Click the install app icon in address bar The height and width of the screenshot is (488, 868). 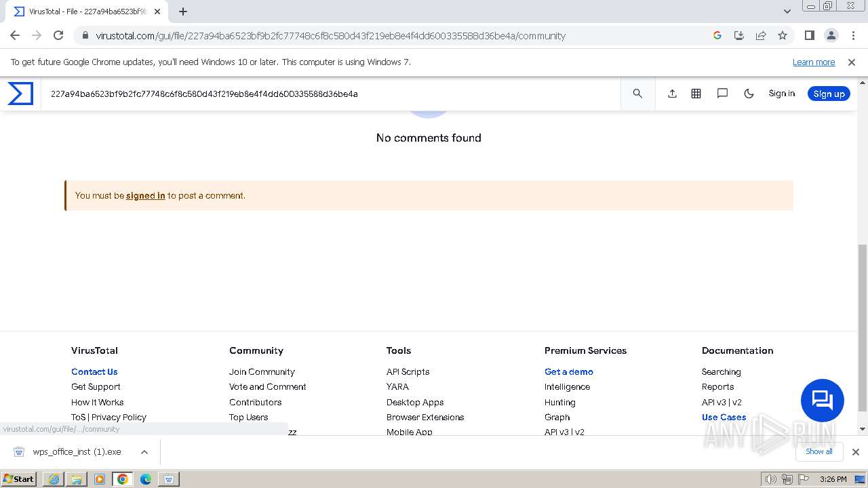click(x=739, y=35)
